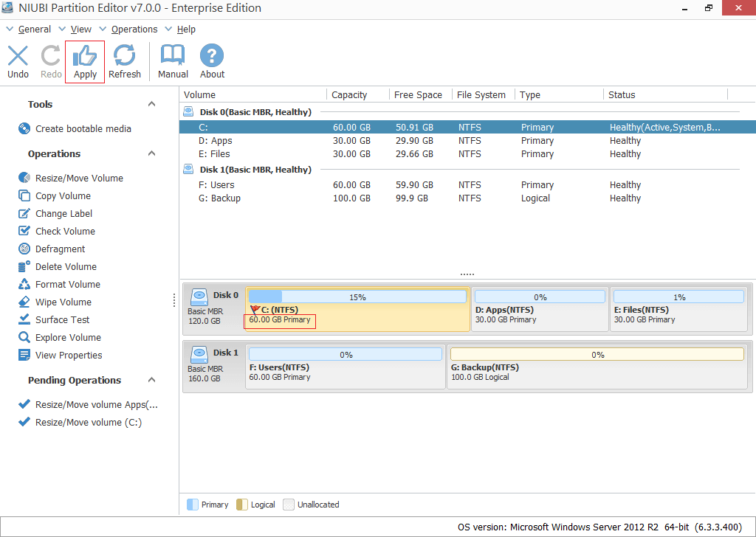756x537 pixels.
Task: Click the Resize/Move Volume icon
Action: (x=24, y=178)
